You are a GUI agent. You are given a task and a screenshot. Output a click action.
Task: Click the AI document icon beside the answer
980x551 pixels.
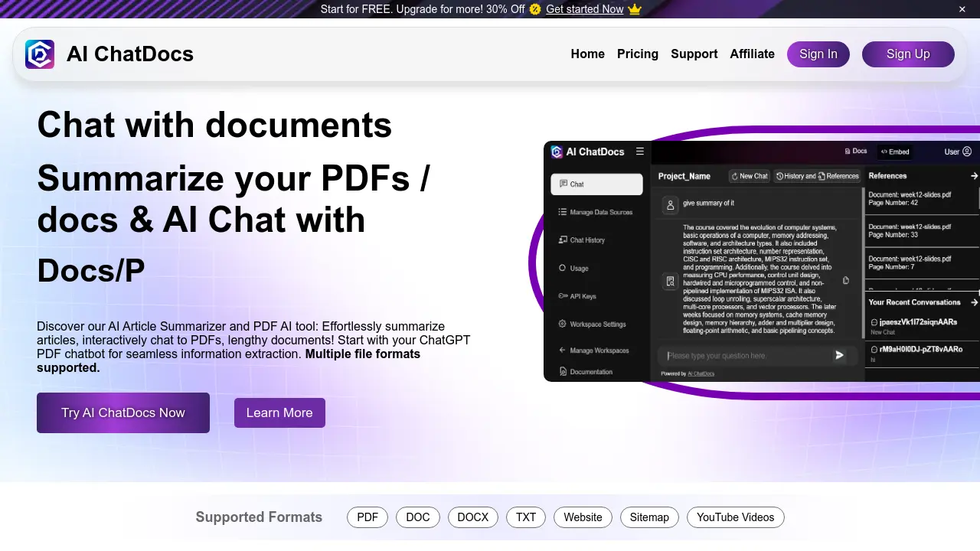coord(671,282)
